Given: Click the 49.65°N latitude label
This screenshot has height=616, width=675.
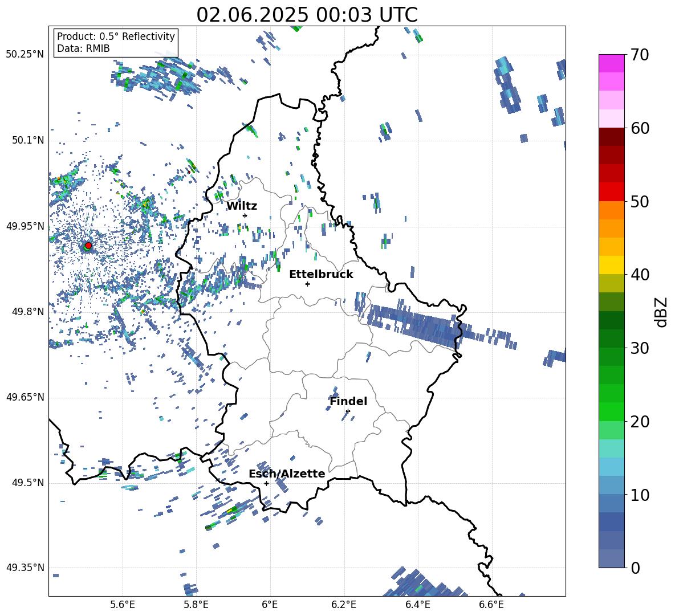Looking at the screenshot, I should [25, 397].
